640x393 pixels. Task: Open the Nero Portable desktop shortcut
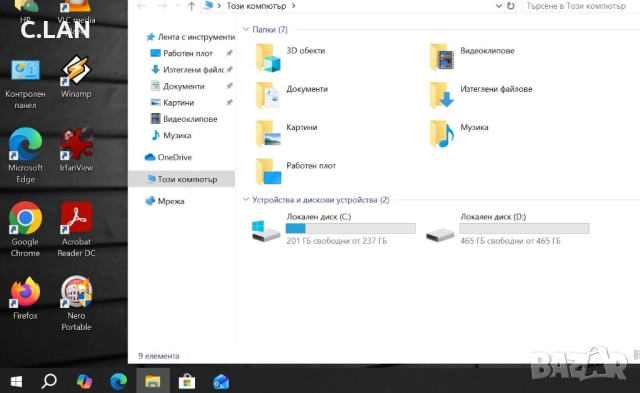tap(76, 303)
